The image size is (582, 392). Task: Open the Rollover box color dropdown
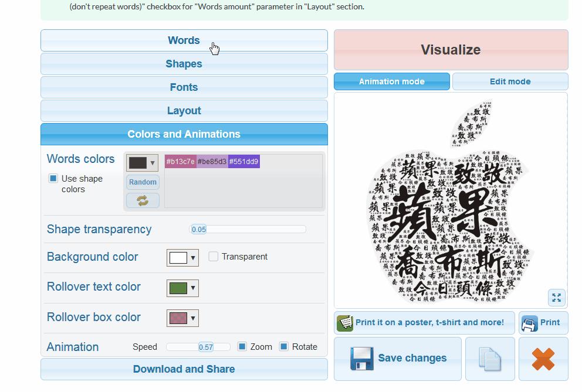pos(182,318)
